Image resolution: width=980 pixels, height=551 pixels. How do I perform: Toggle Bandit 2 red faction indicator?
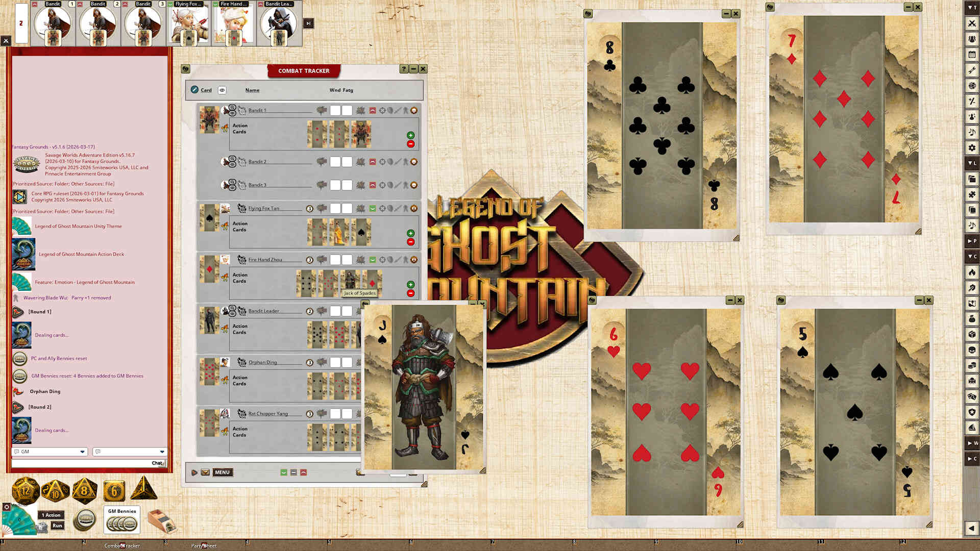coord(373,162)
